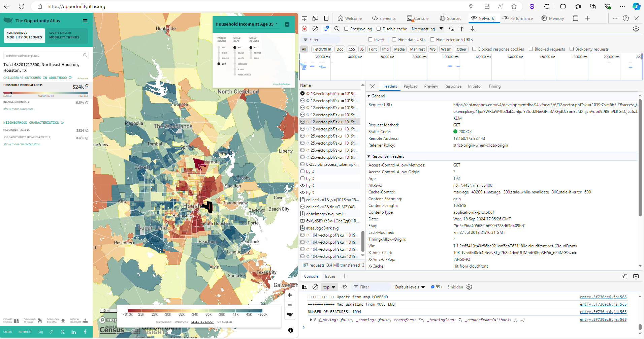The width and height of the screenshot is (644, 339).
Task: Open the Payload tab of the request
Action: point(411,86)
